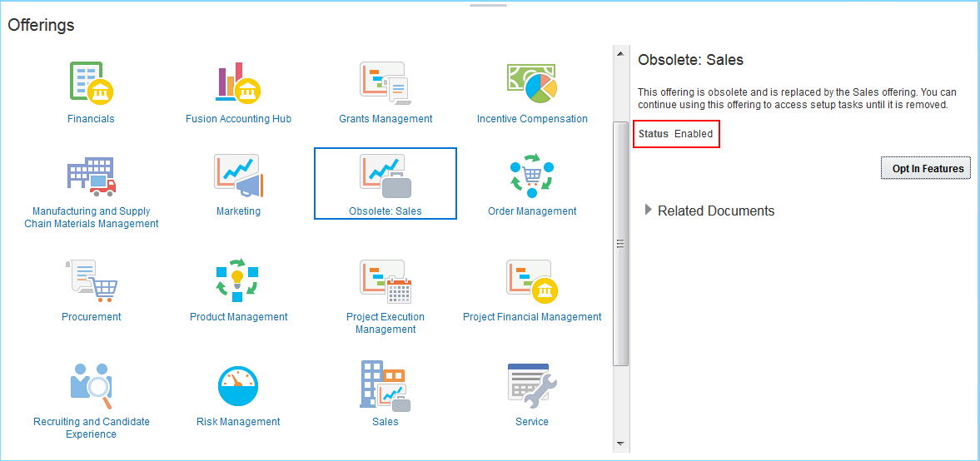Screen dimensions: 980x461
Task: Select the Marketing megaphone icon
Action: (238, 175)
